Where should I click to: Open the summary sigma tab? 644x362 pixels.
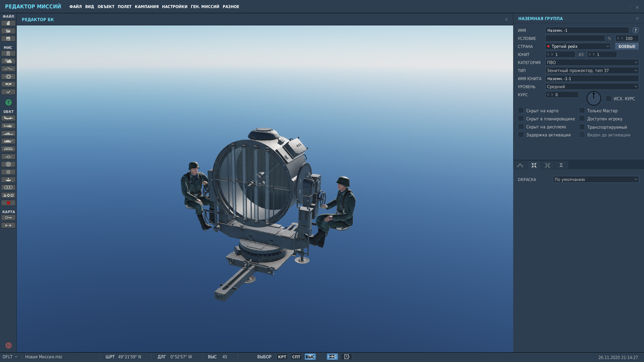561,166
